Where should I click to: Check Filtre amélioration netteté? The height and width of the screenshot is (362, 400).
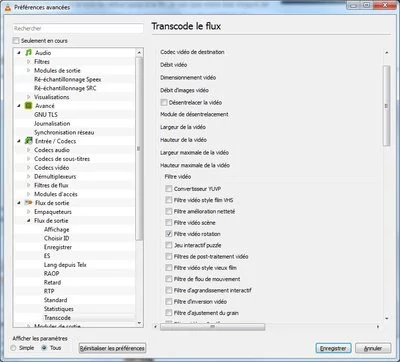click(x=169, y=211)
